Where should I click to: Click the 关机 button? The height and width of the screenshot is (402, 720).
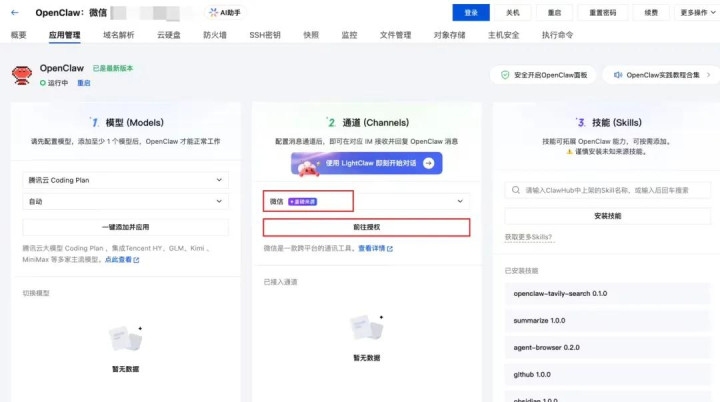tap(512, 13)
